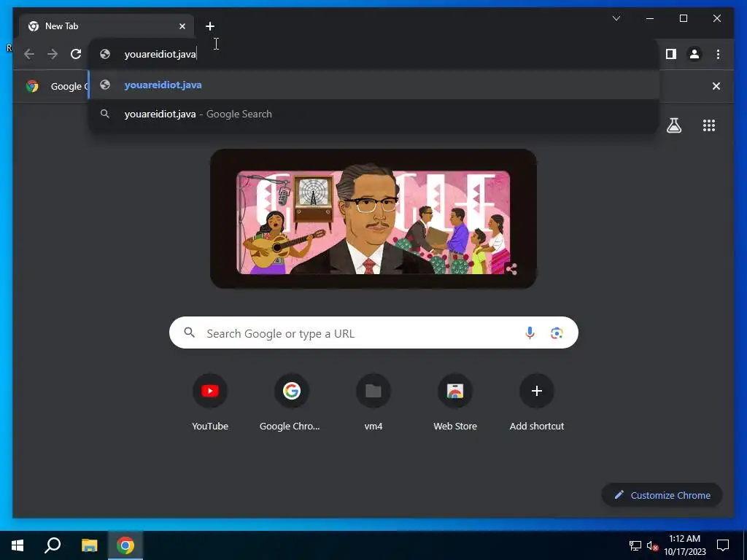Open File Explorer from the taskbar

[x=89, y=545]
